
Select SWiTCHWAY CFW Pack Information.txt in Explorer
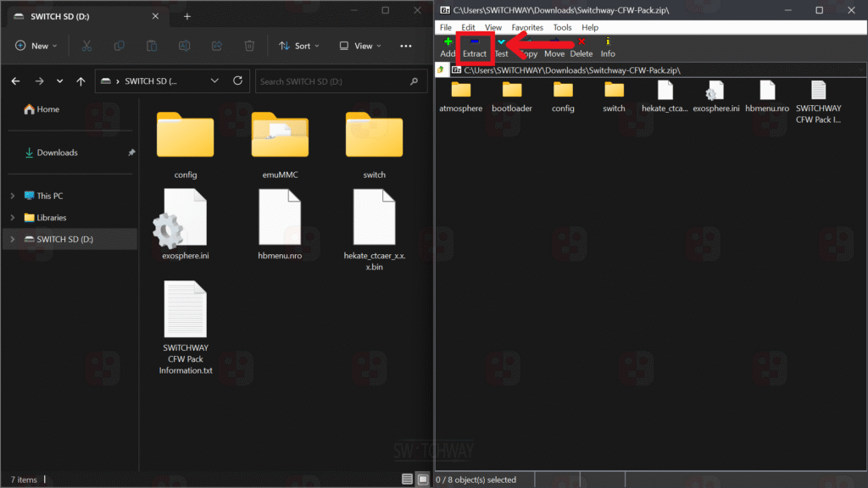pyautogui.click(x=186, y=328)
